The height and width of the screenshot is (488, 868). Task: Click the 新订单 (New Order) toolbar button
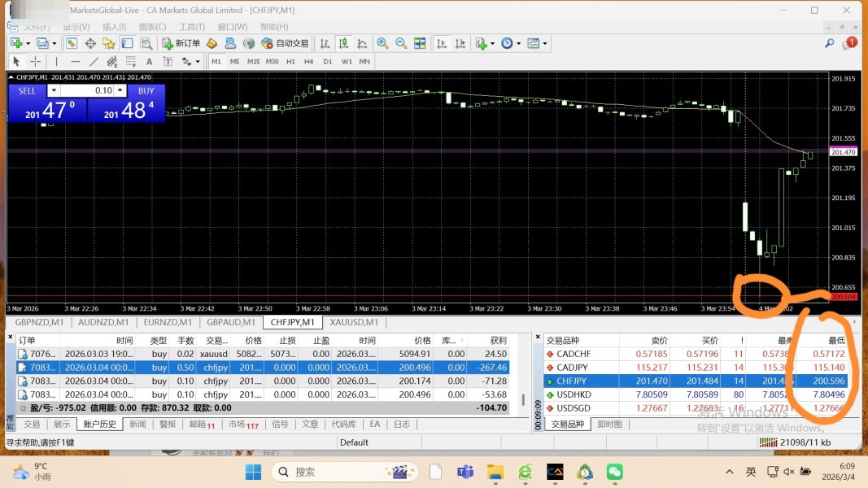click(181, 43)
